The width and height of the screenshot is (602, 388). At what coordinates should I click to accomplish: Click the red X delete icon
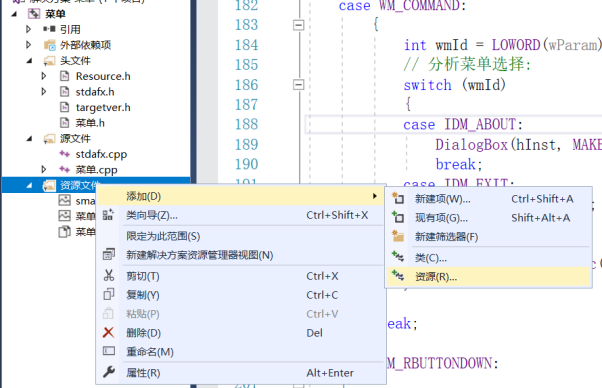[x=109, y=332]
